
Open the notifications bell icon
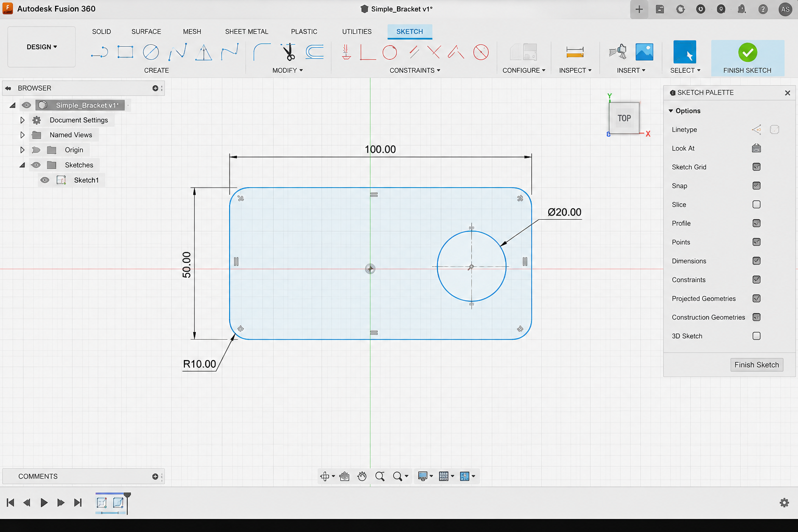coord(742,9)
